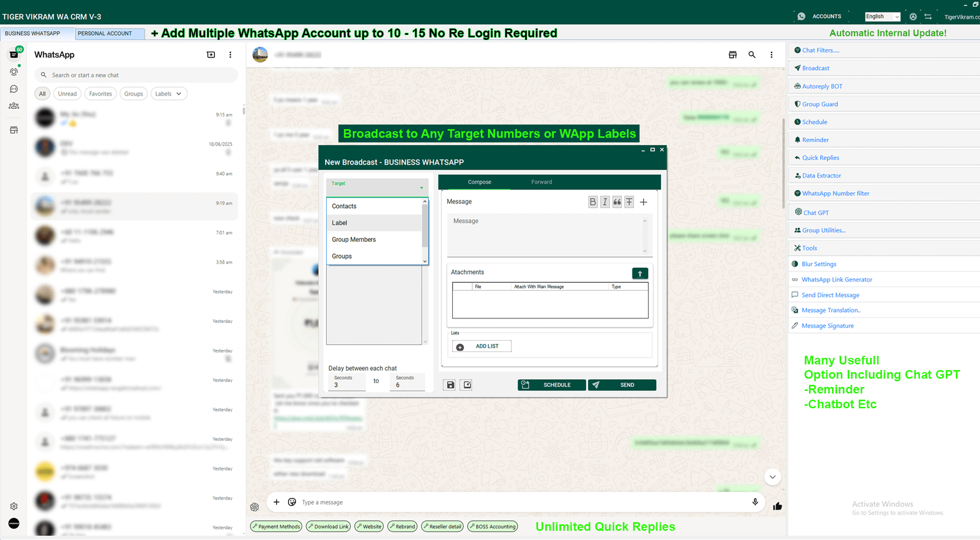The width and height of the screenshot is (980, 540).
Task: Open the Status icon in left rail
Action: point(14,72)
